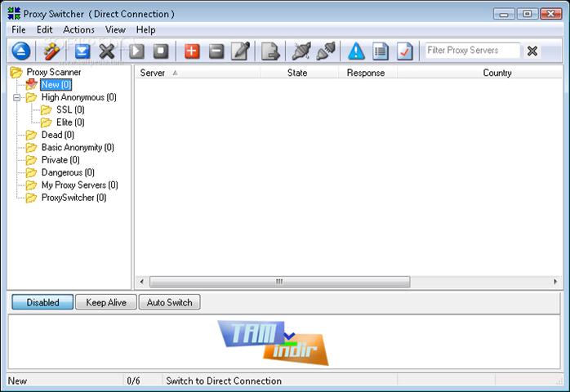Open the list document toolbar icon
570x392 pixels.
pyautogui.click(x=381, y=51)
